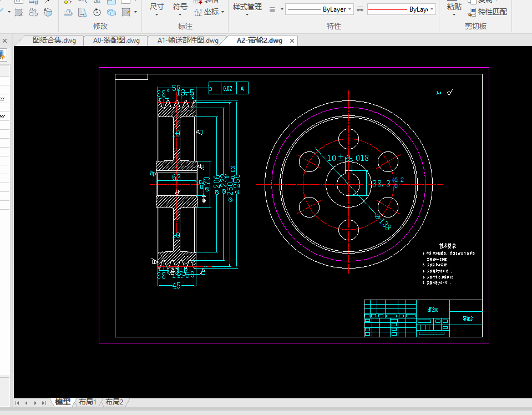Jump to last layout with navigation arrow
This screenshot has width=532, height=415.
tap(43, 403)
